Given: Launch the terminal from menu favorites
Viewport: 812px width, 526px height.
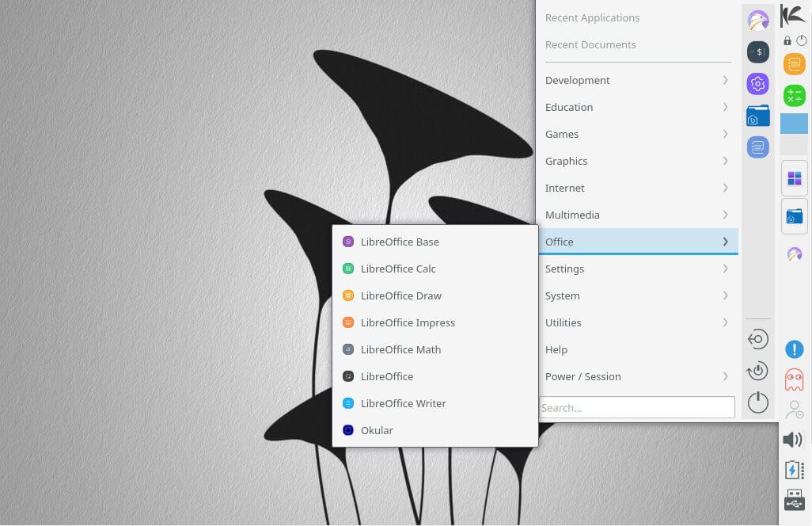Looking at the screenshot, I should [758, 52].
